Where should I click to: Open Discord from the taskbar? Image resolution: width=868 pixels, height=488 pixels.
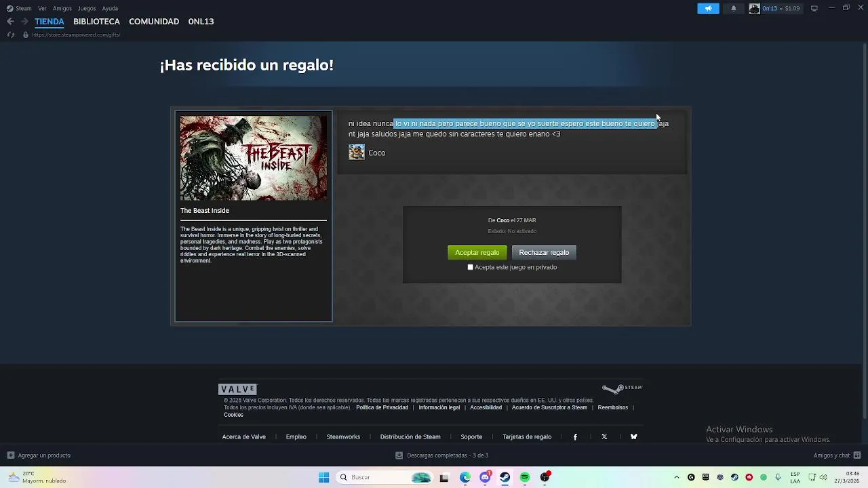point(485,477)
